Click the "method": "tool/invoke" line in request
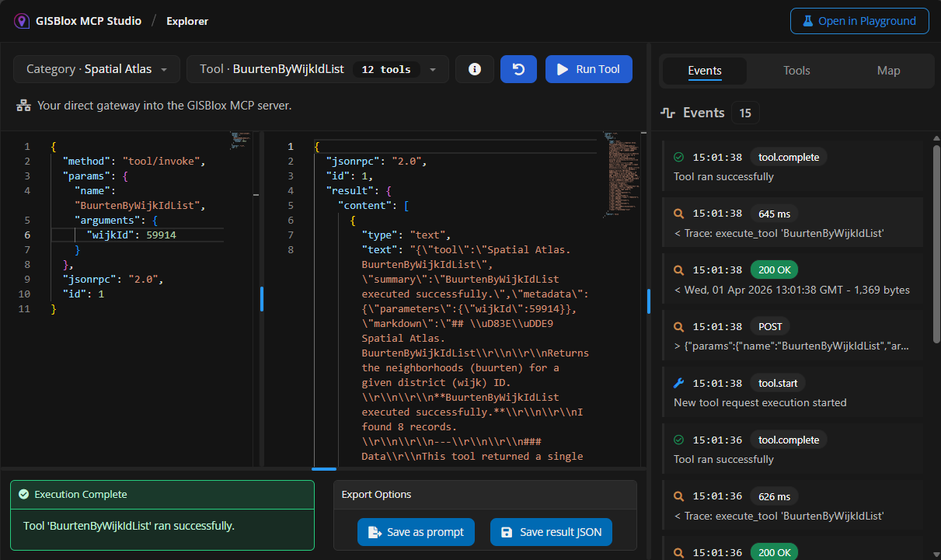Viewport: 941px width, 560px height. coord(135,161)
